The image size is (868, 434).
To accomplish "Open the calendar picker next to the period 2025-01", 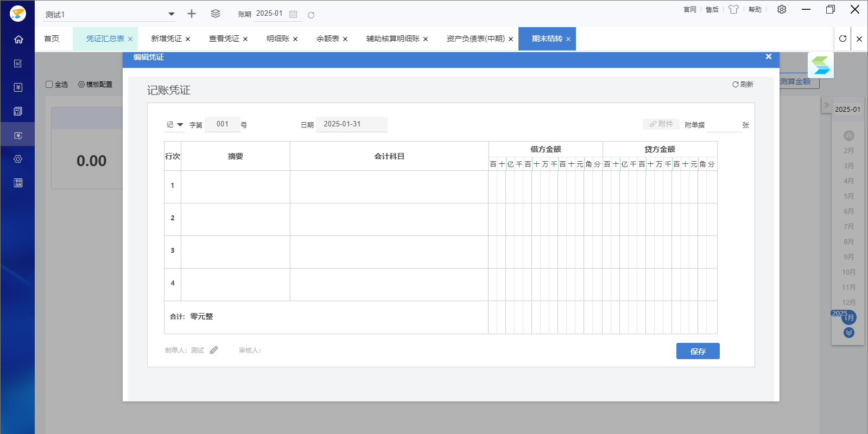I will click(293, 14).
